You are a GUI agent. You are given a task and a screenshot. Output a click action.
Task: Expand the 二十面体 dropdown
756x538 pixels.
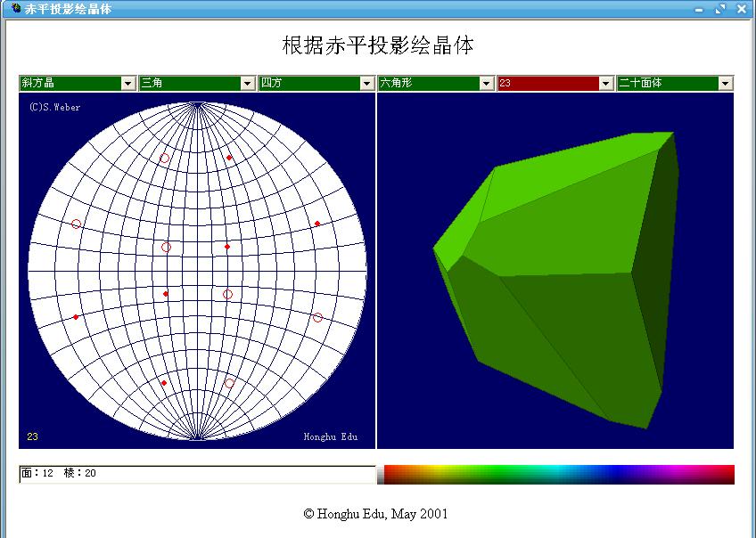click(x=726, y=83)
